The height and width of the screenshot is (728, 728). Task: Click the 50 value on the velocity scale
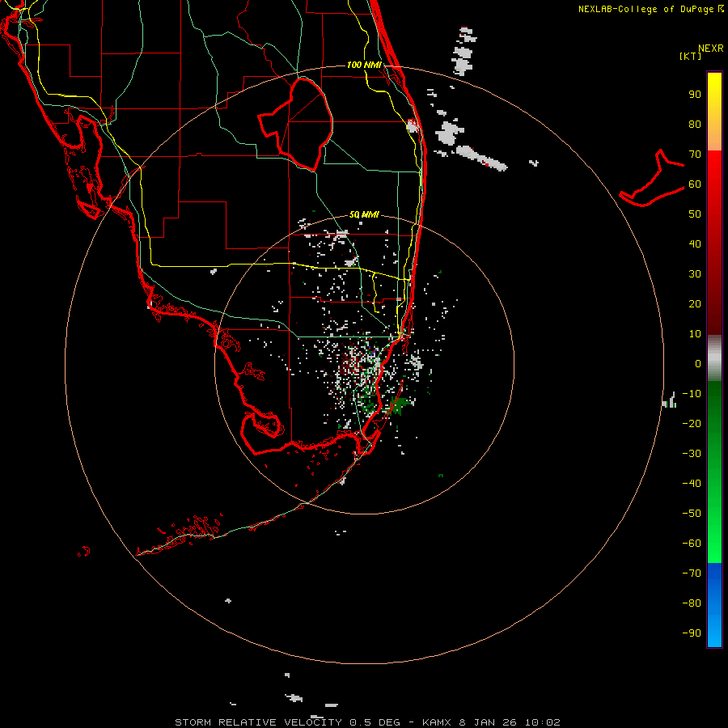click(695, 214)
